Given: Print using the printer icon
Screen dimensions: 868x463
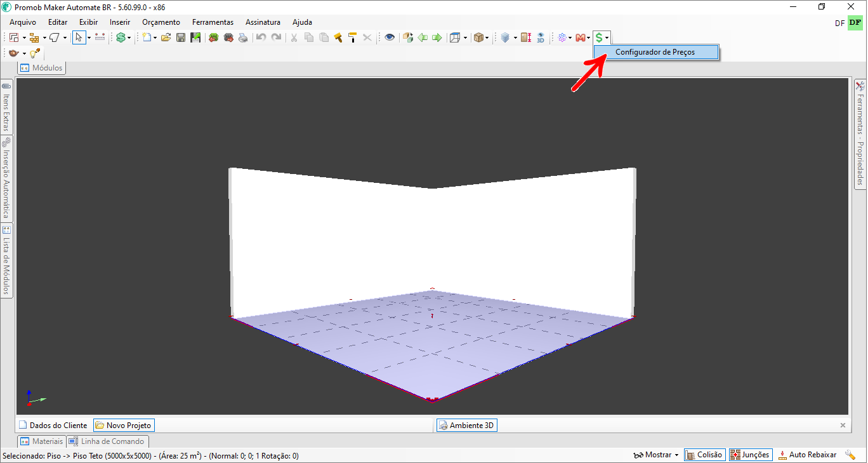Looking at the screenshot, I should tap(243, 37).
